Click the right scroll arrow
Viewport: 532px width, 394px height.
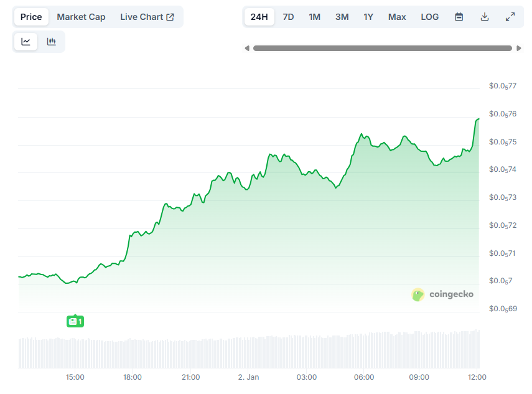pos(519,48)
